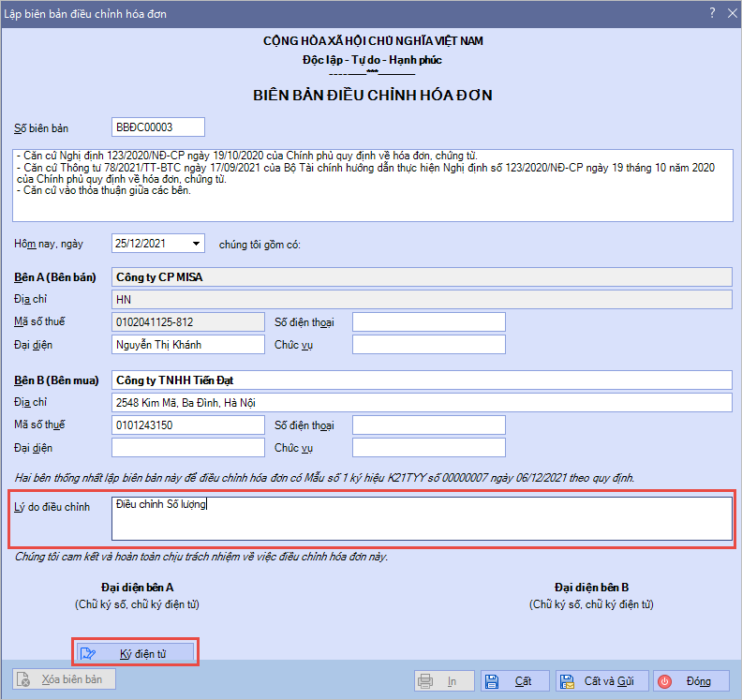Click the floppy disk icon on Cất
Viewport: 742px width, 700px height.
click(x=492, y=681)
